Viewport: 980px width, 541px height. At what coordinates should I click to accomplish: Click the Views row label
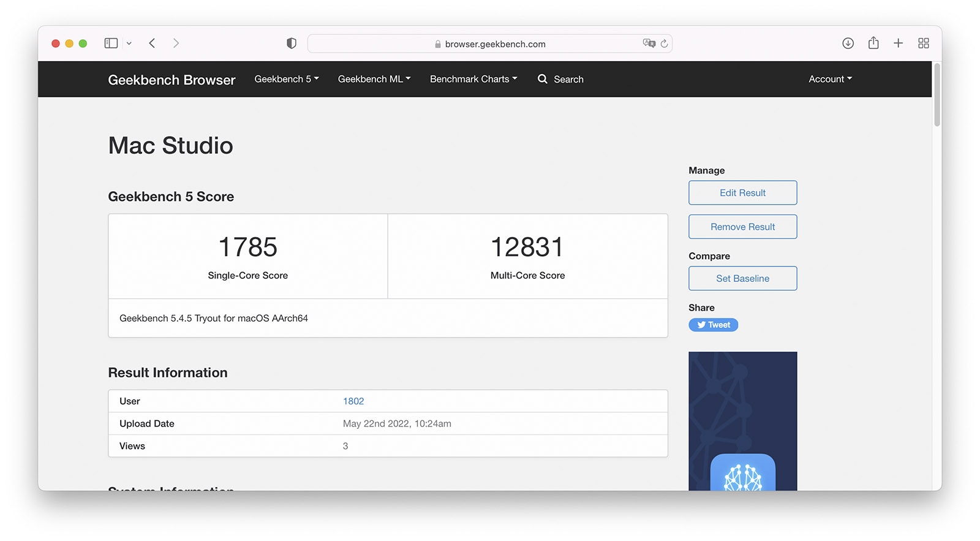[132, 446]
